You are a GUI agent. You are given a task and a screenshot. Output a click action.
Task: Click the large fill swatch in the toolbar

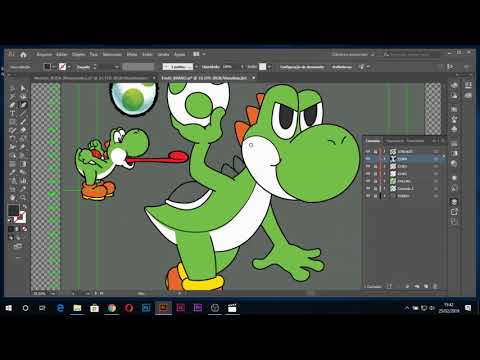(13, 210)
